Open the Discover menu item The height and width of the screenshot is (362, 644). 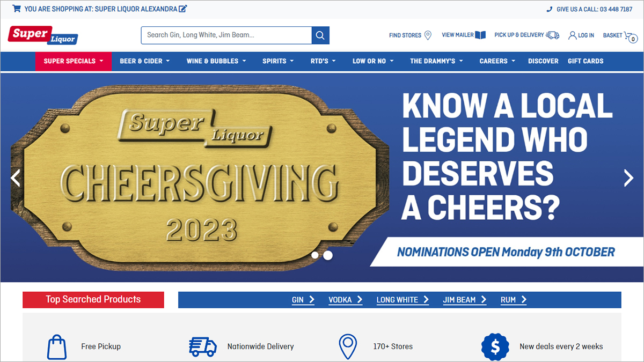click(543, 61)
